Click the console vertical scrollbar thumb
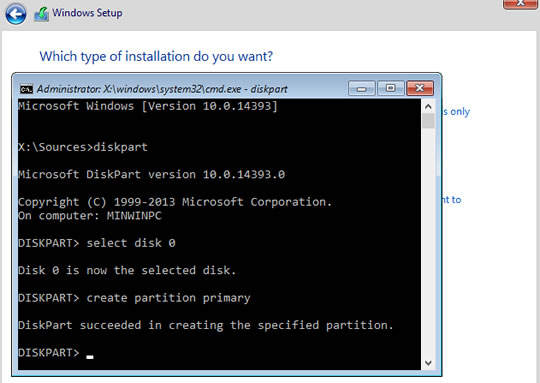 tap(428, 121)
